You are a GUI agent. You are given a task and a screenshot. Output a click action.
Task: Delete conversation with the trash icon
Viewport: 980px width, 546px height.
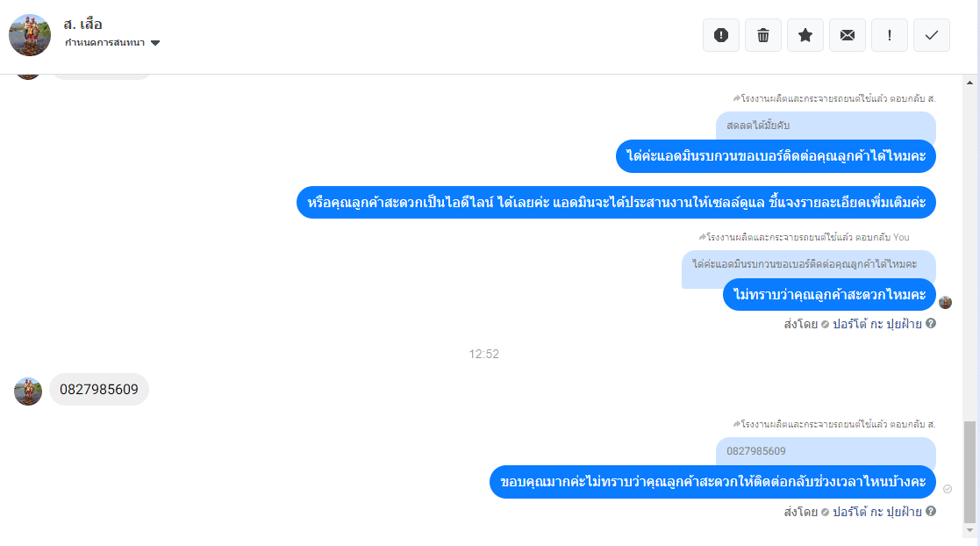pyautogui.click(x=763, y=35)
